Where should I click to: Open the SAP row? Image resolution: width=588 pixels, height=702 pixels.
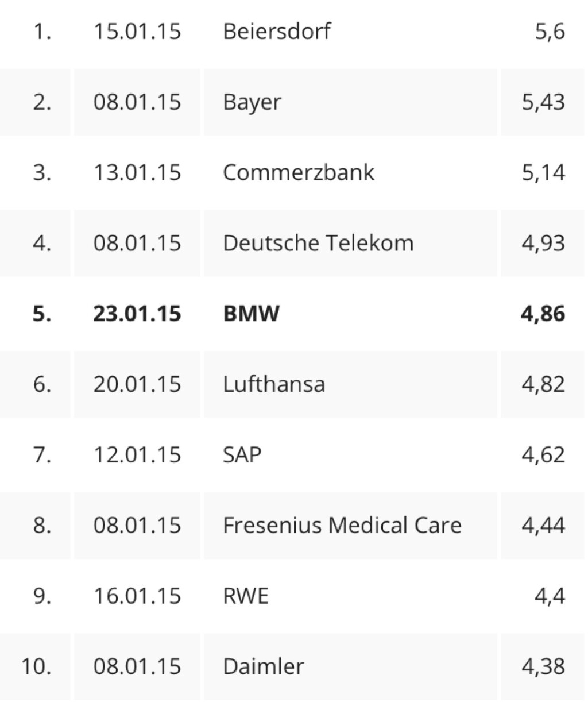pyautogui.click(x=242, y=454)
